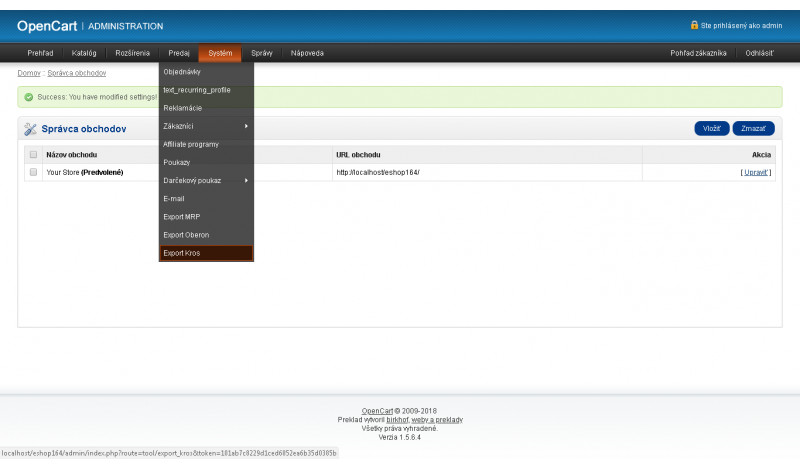Open the Nápoveda menu
800x470 pixels.
[x=307, y=53]
